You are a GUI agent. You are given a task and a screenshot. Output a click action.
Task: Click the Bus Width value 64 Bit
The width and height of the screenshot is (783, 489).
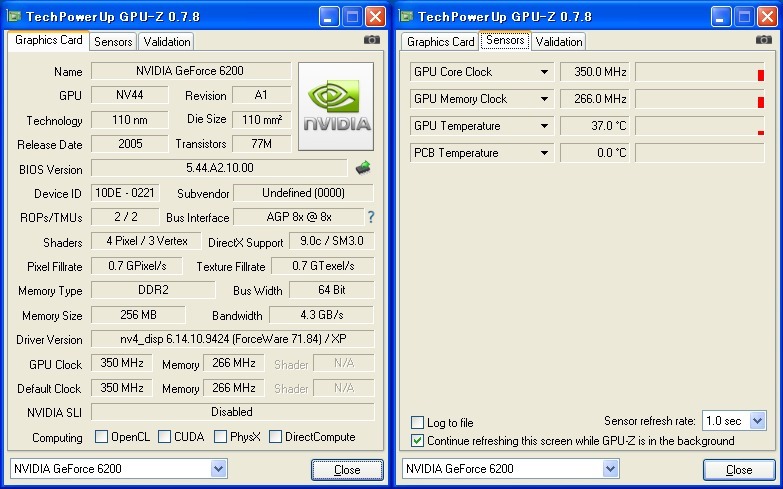332,290
